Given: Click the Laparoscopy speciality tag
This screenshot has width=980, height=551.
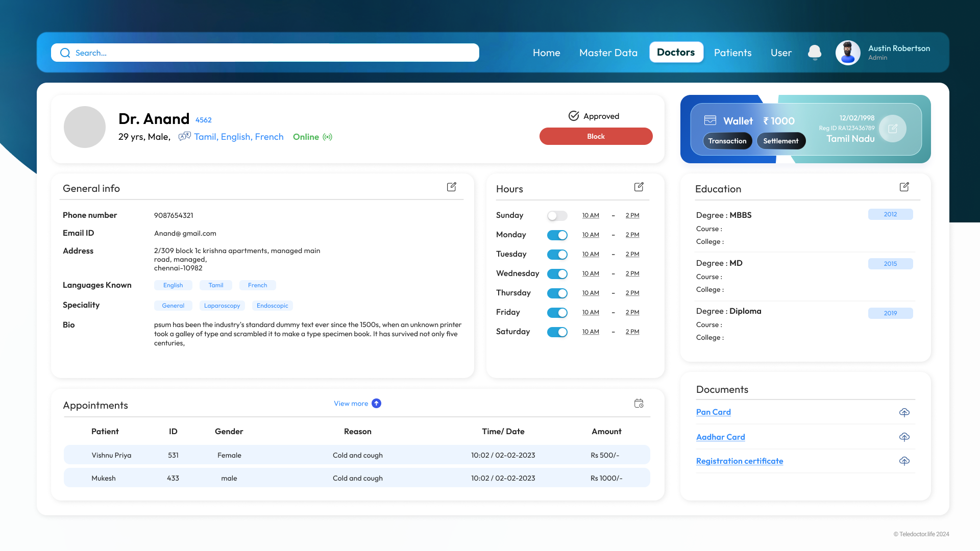Looking at the screenshot, I should (x=222, y=306).
